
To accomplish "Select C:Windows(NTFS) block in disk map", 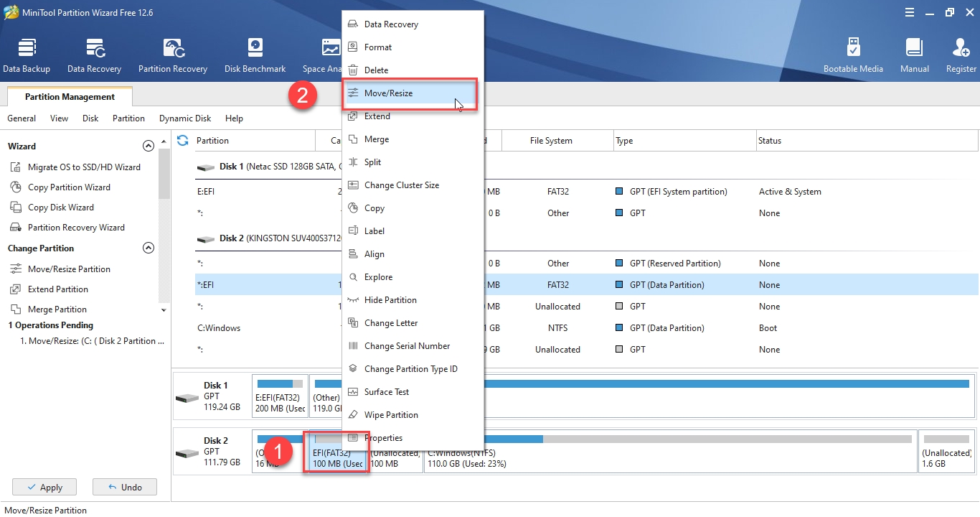I will coord(670,452).
